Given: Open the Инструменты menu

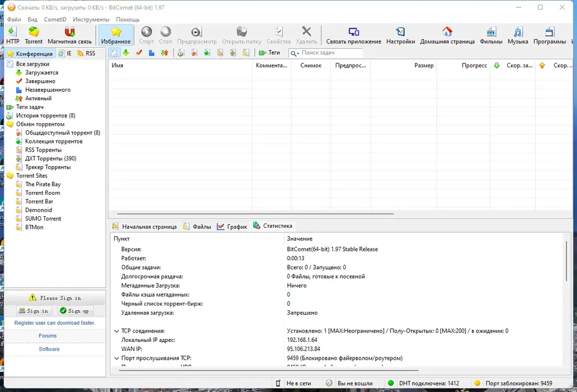Looking at the screenshot, I should [x=91, y=19].
